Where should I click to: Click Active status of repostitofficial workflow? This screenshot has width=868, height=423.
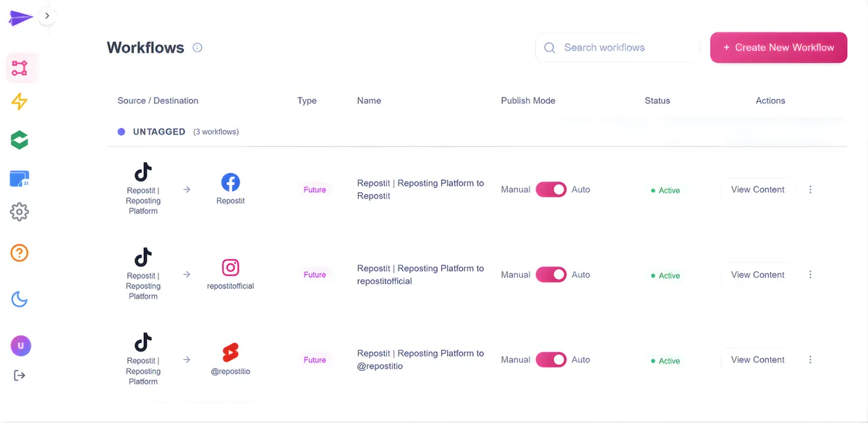(x=665, y=275)
